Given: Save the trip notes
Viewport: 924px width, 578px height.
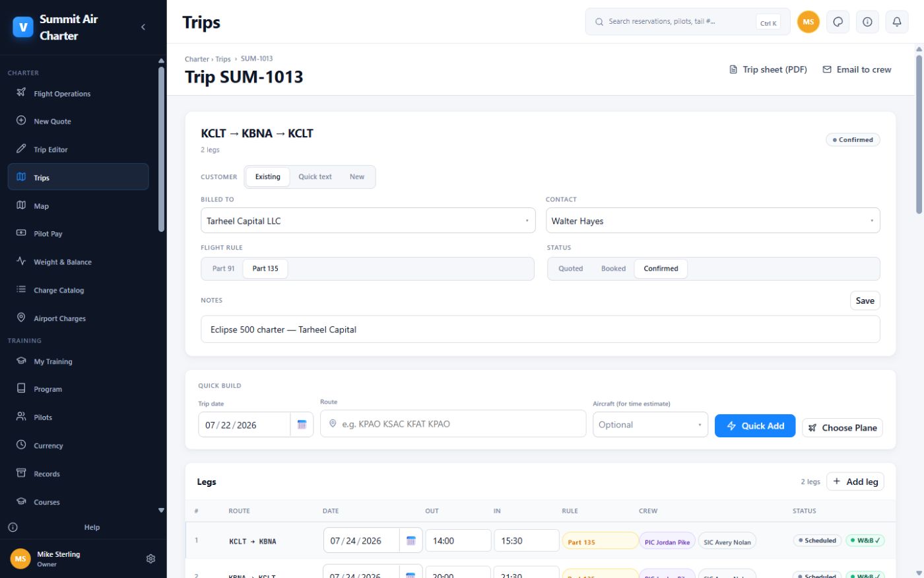Looking at the screenshot, I should coord(865,301).
